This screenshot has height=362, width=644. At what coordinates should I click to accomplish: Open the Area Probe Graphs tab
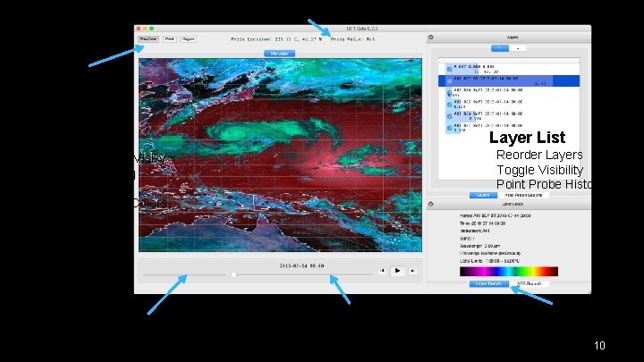point(523,196)
